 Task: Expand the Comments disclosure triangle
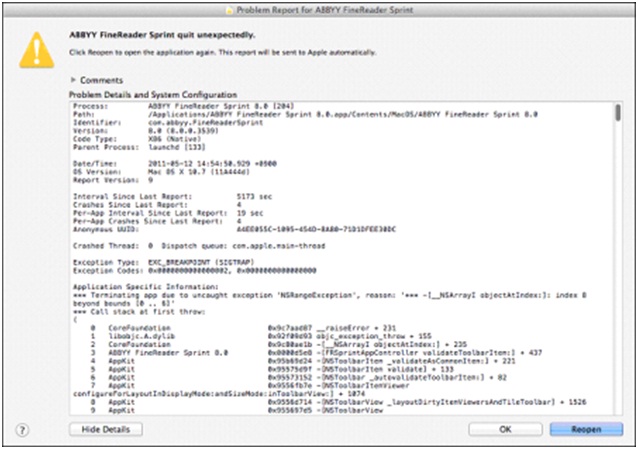coord(73,80)
